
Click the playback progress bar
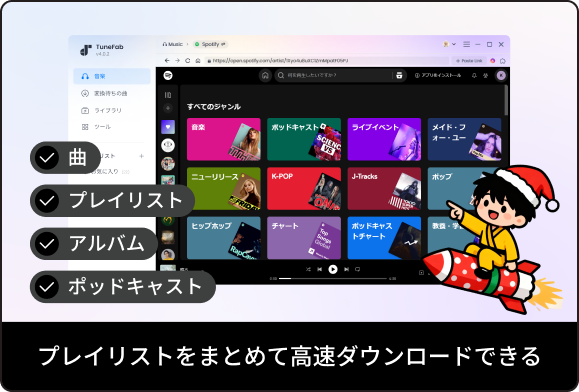pyautogui.click(x=333, y=279)
